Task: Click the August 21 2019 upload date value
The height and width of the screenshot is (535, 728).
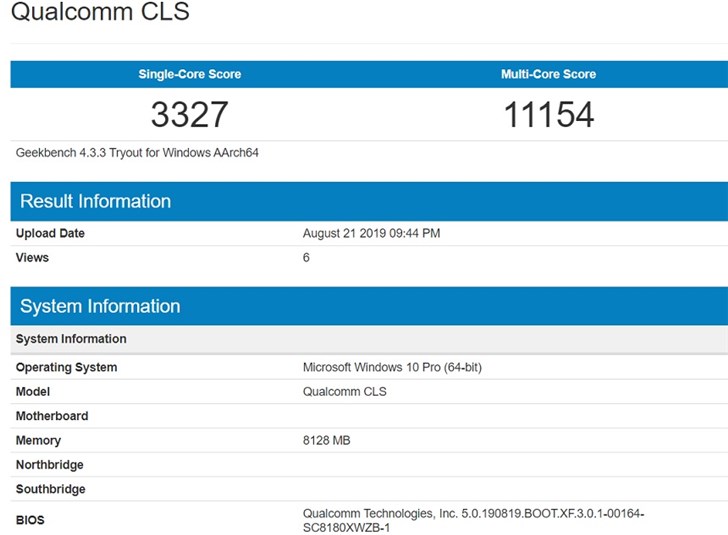Action: 371,233
